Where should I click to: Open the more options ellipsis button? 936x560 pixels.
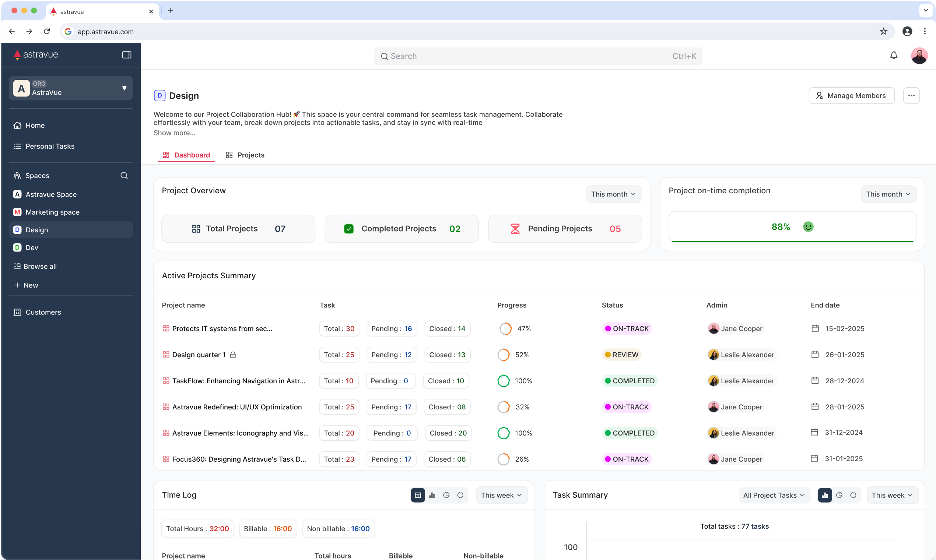(x=911, y=95)
